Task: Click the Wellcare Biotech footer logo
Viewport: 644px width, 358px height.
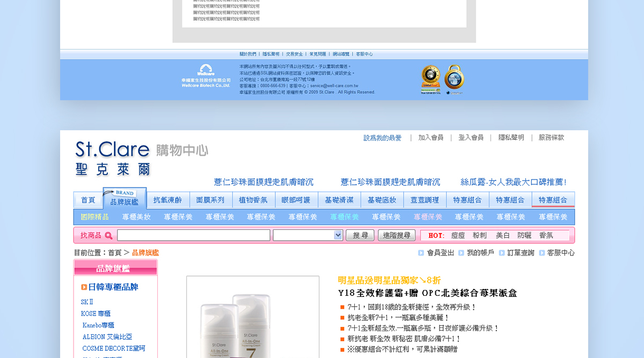Action: [206, 76]
